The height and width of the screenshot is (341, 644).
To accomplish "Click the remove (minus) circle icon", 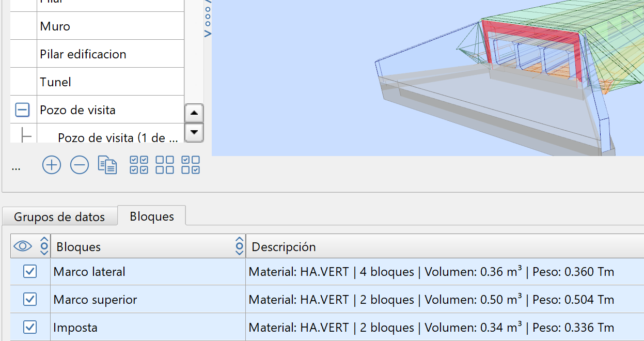I will click(80, 165).
